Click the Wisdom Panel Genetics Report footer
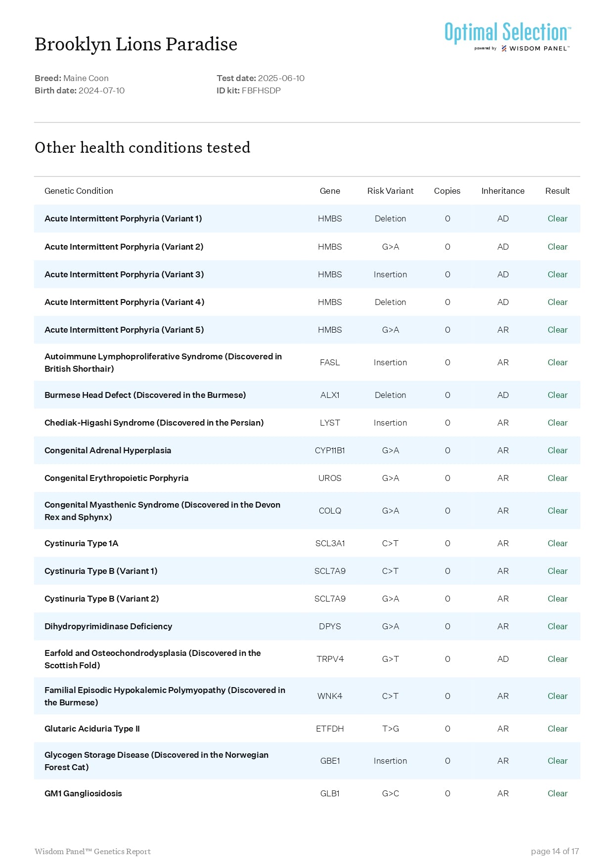 [92, 851]
